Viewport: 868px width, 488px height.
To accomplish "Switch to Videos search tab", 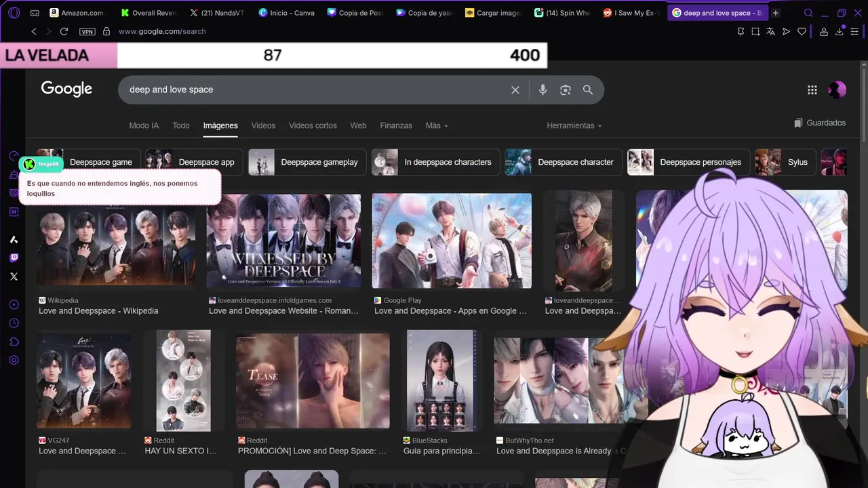I will [263, 125].
